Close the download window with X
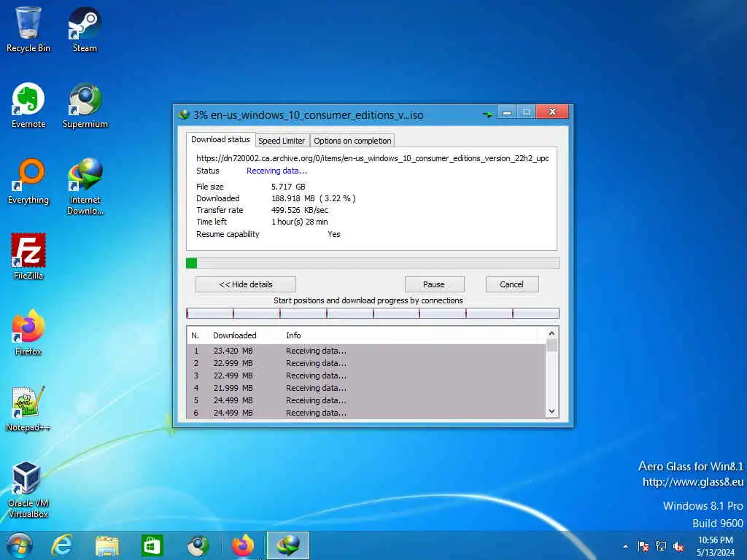 pos(552,112)
